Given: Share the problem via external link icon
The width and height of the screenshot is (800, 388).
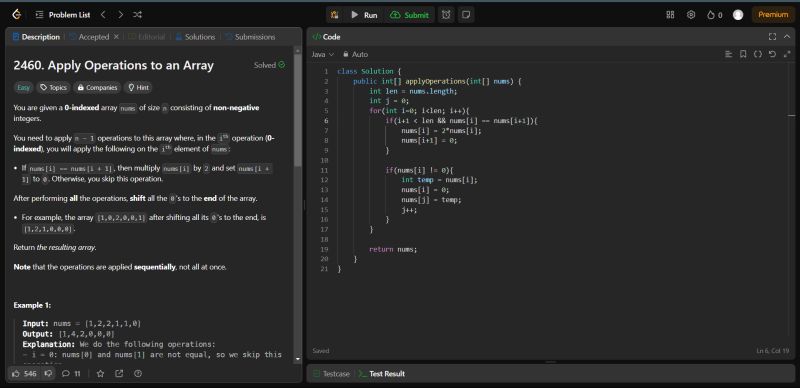Looking at the screenshot, I should pyautogui.click(x=119, y=374).
